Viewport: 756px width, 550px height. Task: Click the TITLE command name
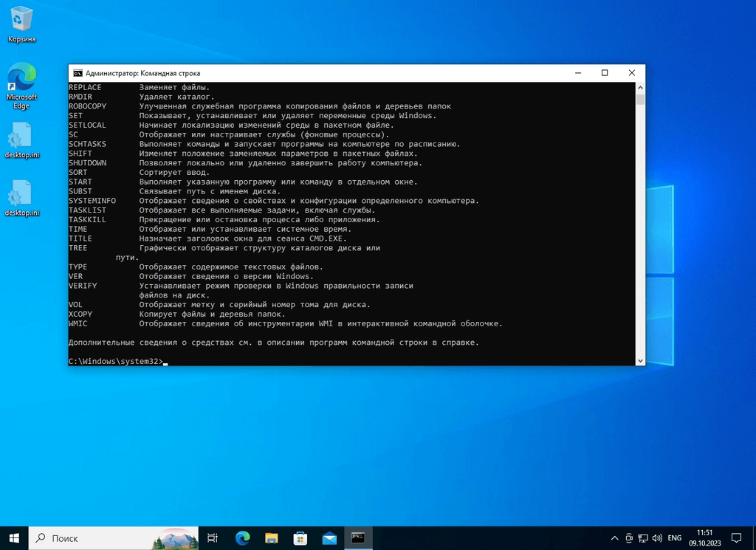[80, 238]
